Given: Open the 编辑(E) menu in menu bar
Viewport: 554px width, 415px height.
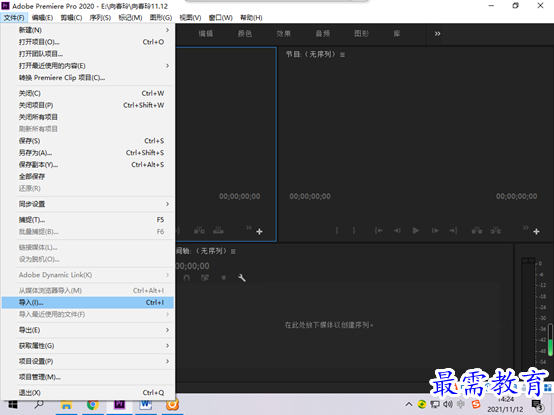Looking at the screenshot, I should [x=42, y=18].
